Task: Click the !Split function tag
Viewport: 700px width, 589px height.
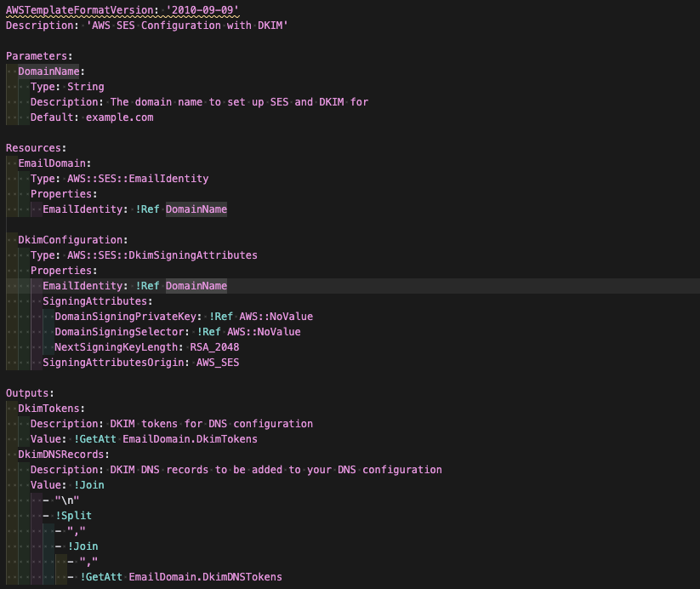Action: tap(73, 516)
